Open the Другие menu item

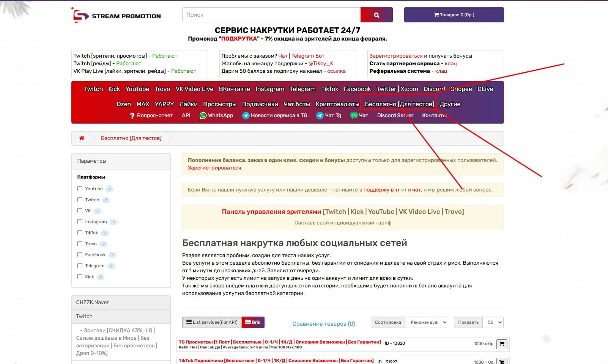tap(450, 104)
